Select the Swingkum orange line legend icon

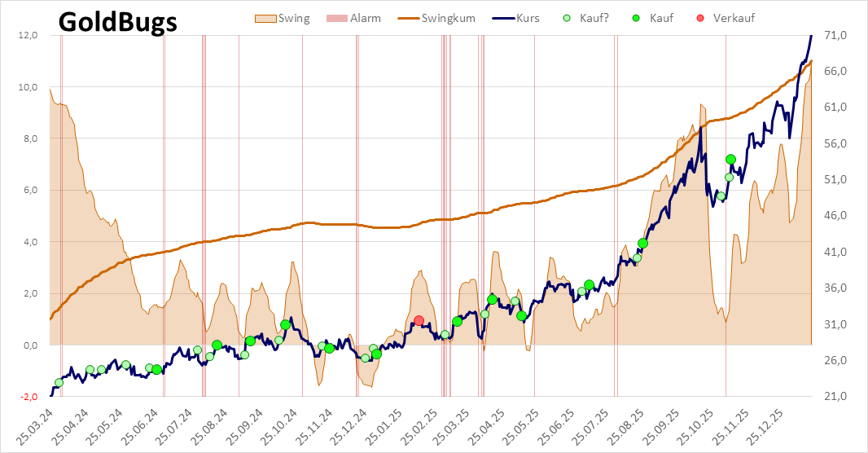click(x=409, y=18)
